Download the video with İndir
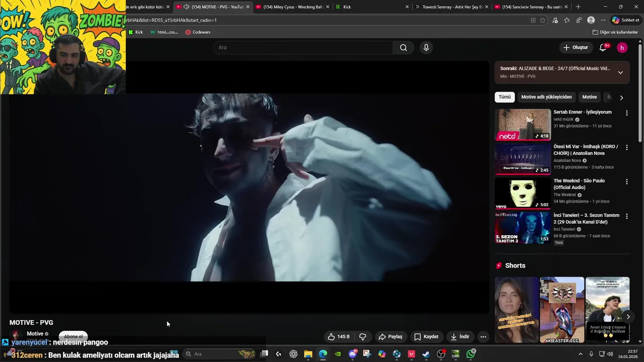The height and width of the screenshot is (362, 644). [x=460, y=336]
